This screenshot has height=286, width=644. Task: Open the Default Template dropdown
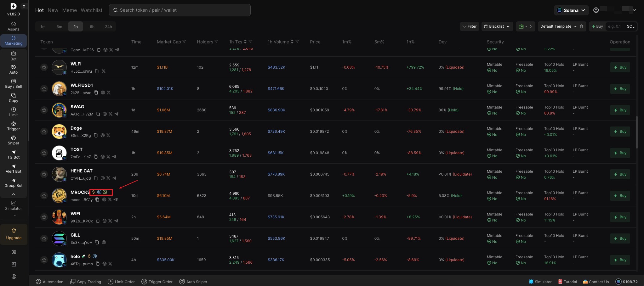(x=558, y=26)
